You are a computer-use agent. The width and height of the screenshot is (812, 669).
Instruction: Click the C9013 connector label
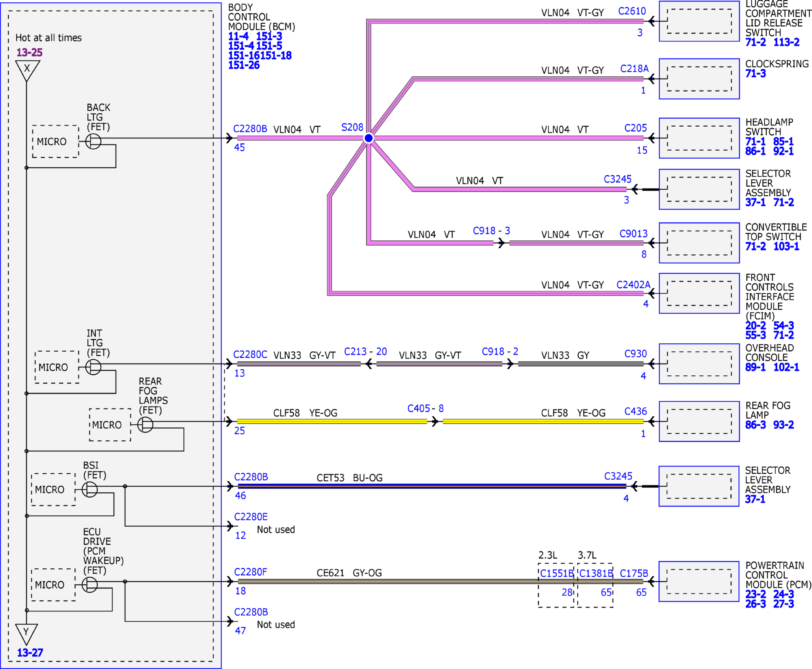click(634, 233)
